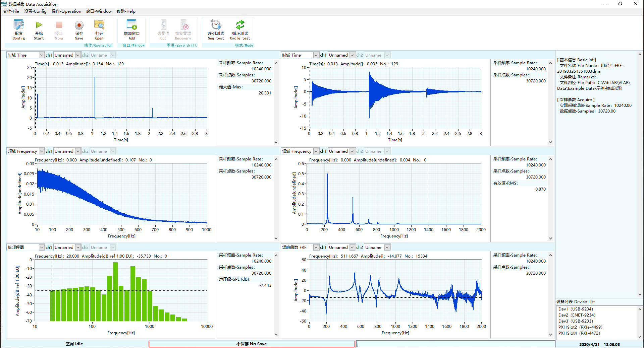
Task: Open the 设置-Config menu
Action: (x=35, y=11)
